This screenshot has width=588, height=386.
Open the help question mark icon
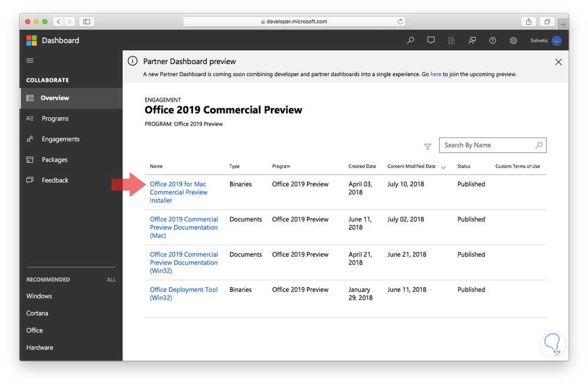pos(493,41)
